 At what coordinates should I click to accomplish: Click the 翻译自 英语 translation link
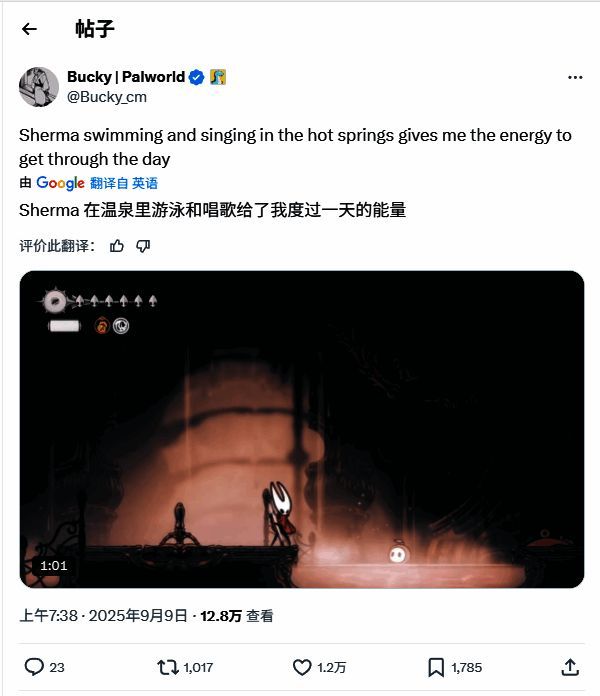pos(124,183)
